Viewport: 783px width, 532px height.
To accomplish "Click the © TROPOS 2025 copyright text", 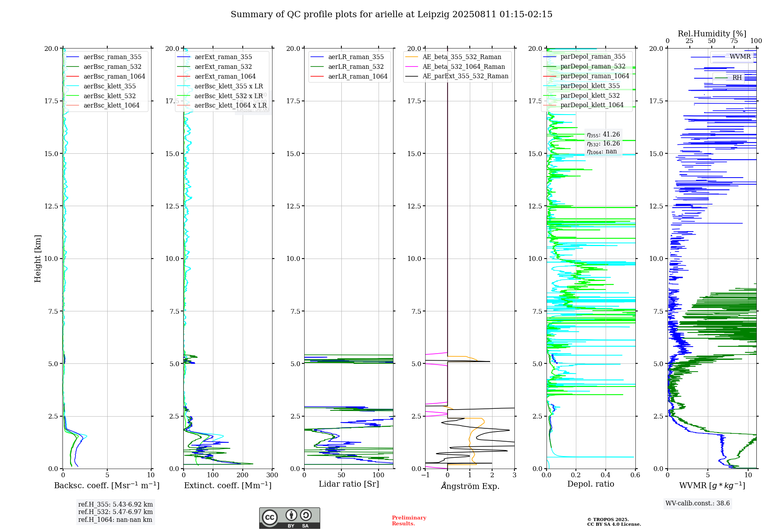I will [608, 519].
